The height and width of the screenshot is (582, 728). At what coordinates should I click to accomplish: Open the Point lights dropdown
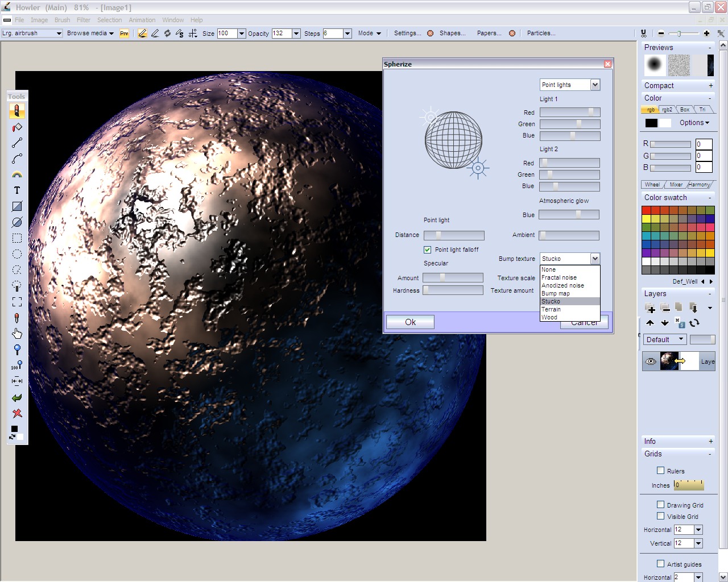tap(570, 85)
